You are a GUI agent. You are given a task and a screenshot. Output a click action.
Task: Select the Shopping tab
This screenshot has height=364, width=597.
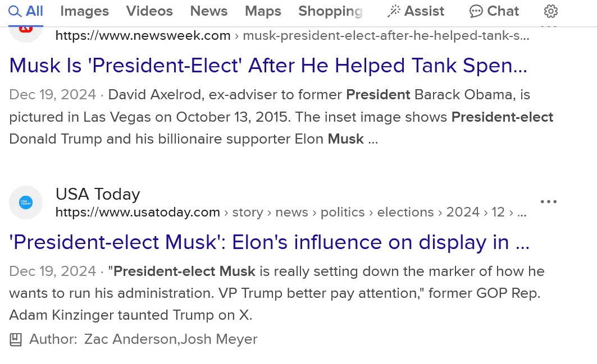[x=330, y=11]
